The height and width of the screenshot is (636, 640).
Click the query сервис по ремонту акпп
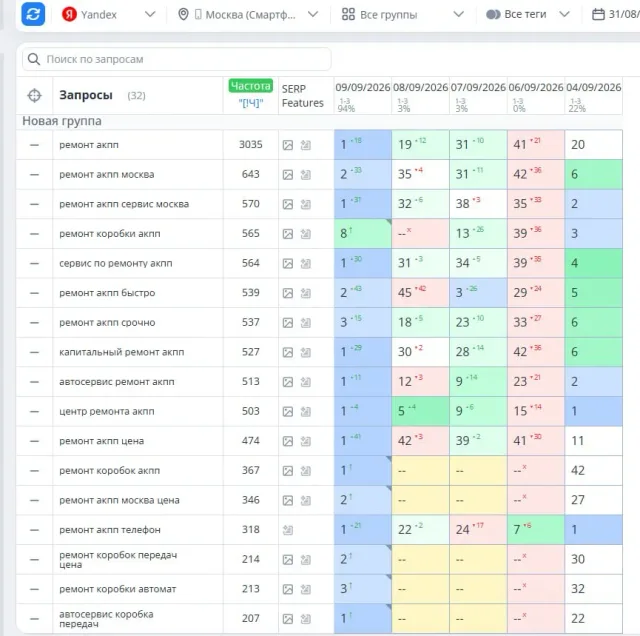pos(116,263)
